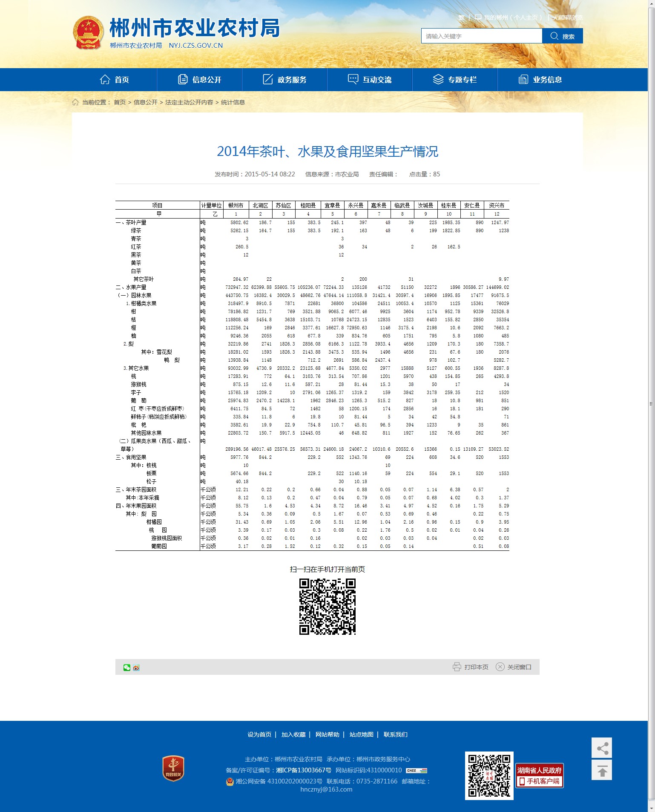Click the 设为首页 footer link

coord(259,734)
